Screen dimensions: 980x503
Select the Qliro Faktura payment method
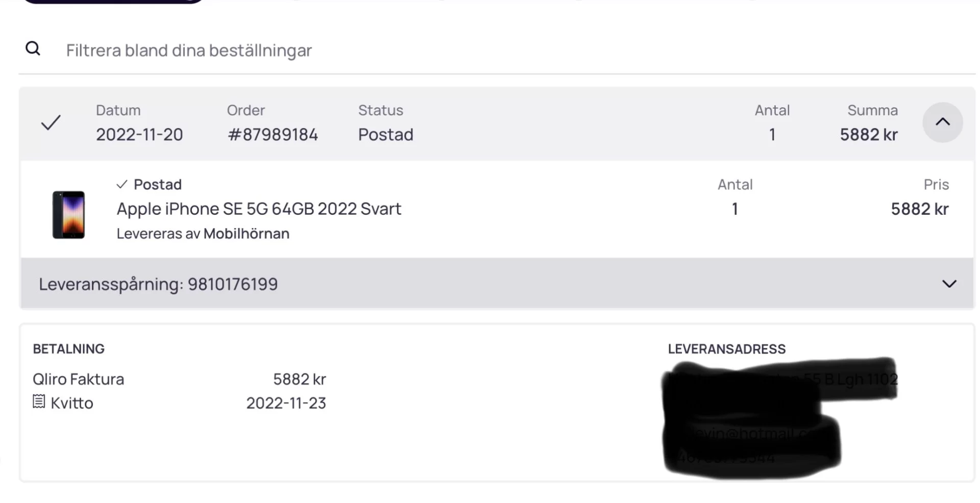[x=79, y=380]
